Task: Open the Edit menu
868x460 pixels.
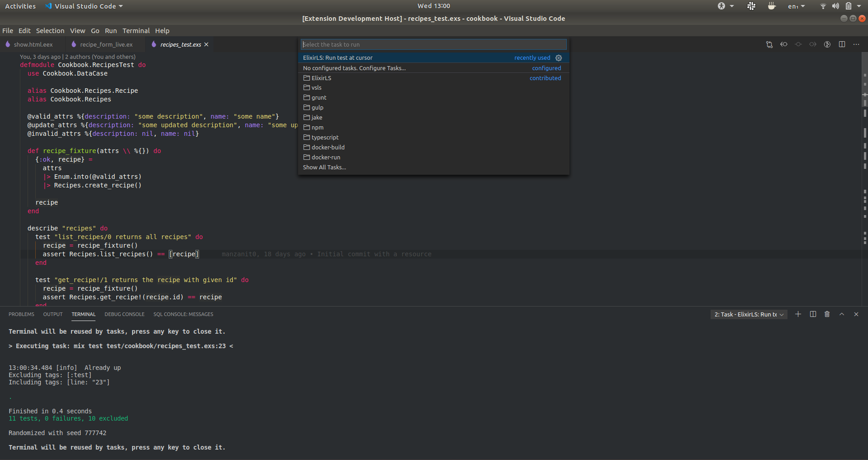Action: [24, 31]
